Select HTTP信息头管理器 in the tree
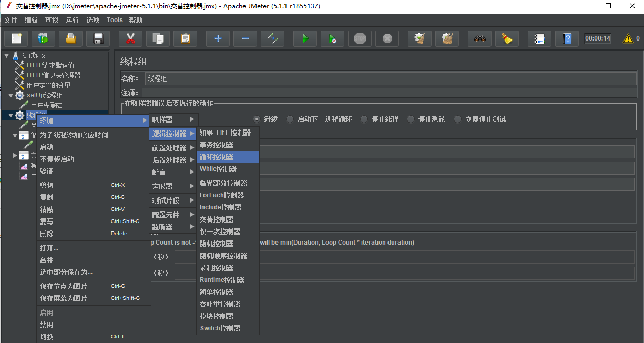 [54, 75]
